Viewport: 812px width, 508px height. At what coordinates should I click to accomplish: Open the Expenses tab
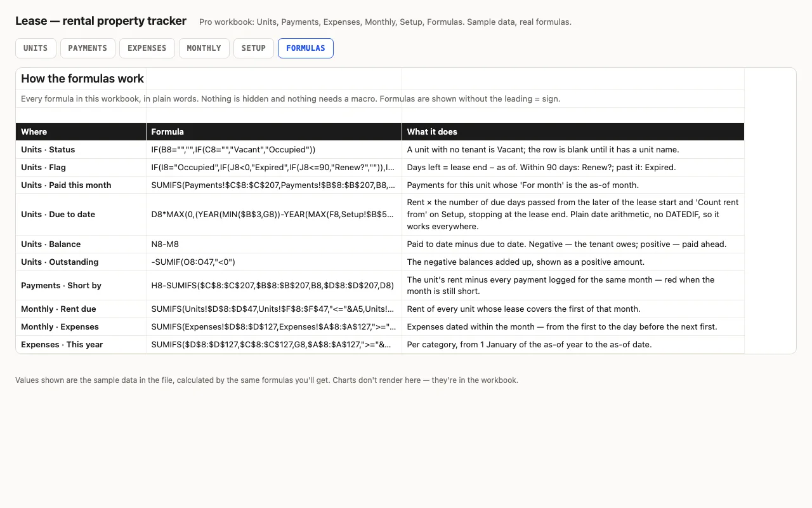coord(147,48)
